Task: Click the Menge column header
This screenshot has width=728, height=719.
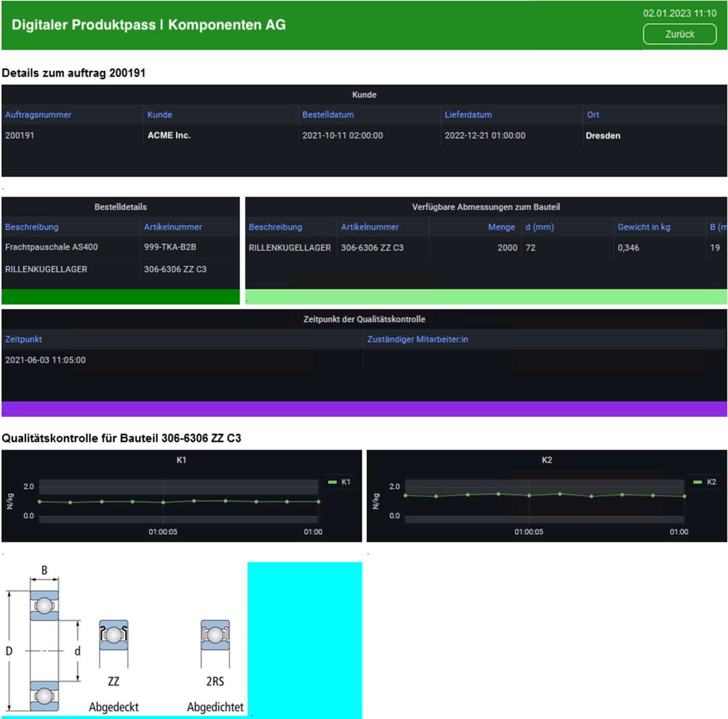Action: tap(501, 227)
